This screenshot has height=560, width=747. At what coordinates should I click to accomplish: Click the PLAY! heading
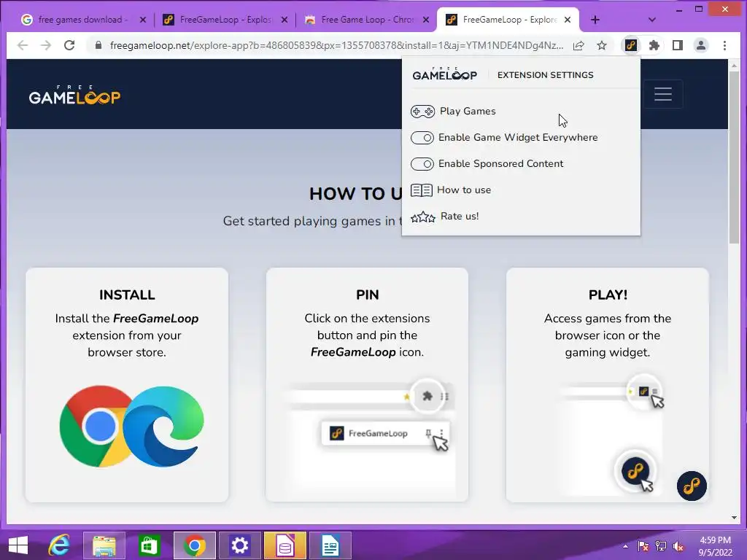click(x=608, y=295)
